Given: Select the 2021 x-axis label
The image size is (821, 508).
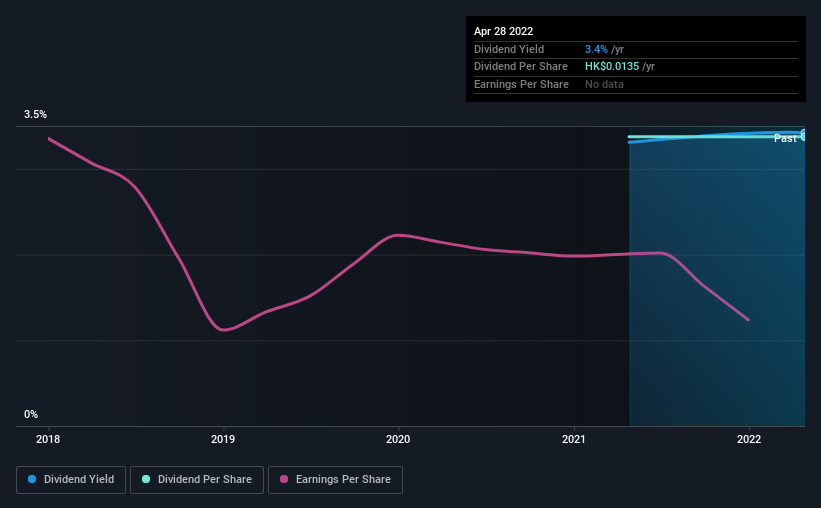Looking at the screenshot, I should pyautogui.click(x=574, y=439).
